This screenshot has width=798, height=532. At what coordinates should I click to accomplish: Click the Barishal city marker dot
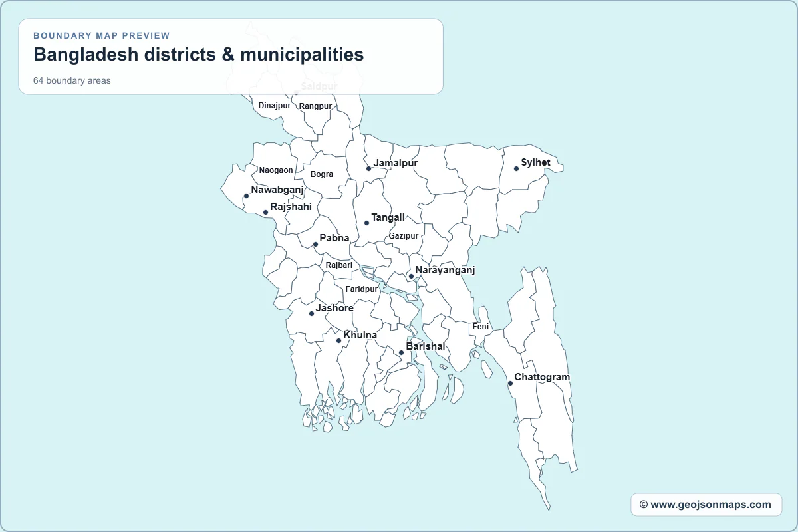[401, 352]
